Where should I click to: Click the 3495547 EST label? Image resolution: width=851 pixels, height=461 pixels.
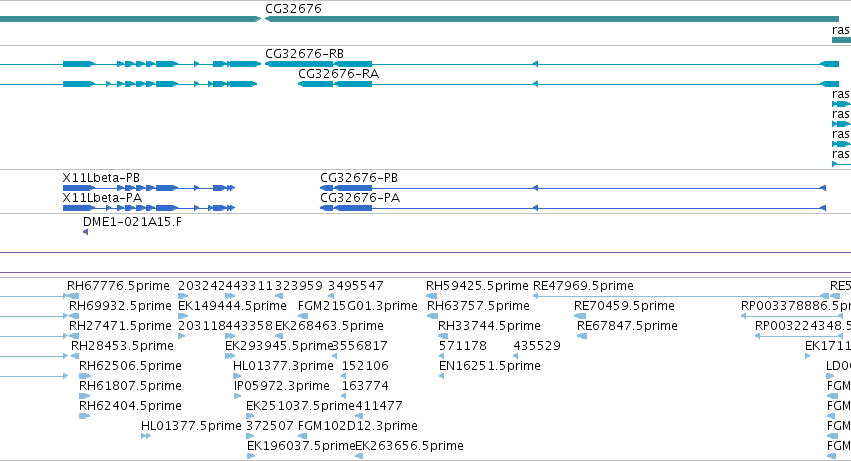[x=355, y=286]
